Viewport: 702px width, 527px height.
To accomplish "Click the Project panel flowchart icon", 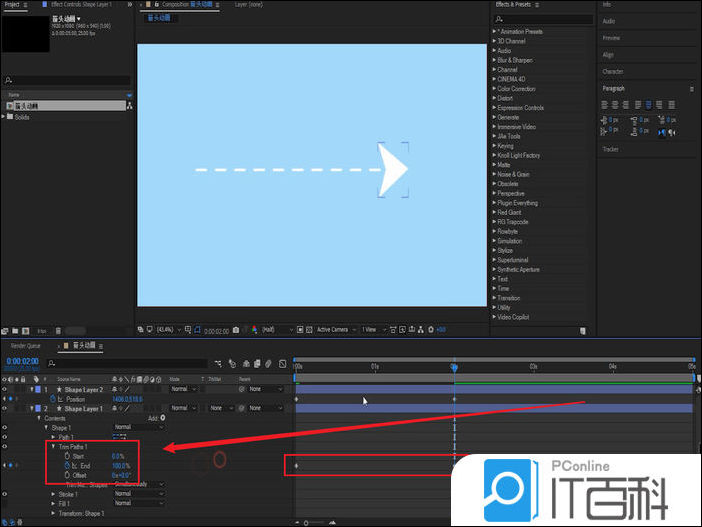I will pos(130,105).
